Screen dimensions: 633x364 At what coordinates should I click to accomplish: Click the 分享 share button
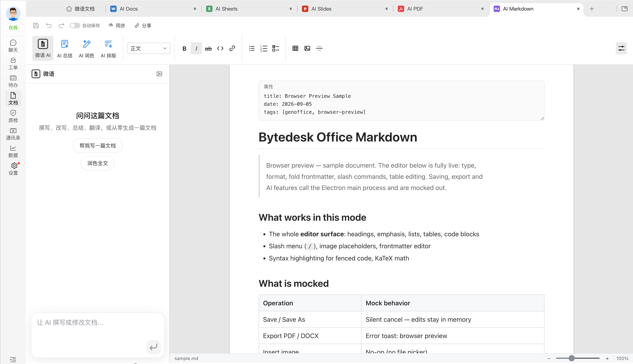coord(143,26)
